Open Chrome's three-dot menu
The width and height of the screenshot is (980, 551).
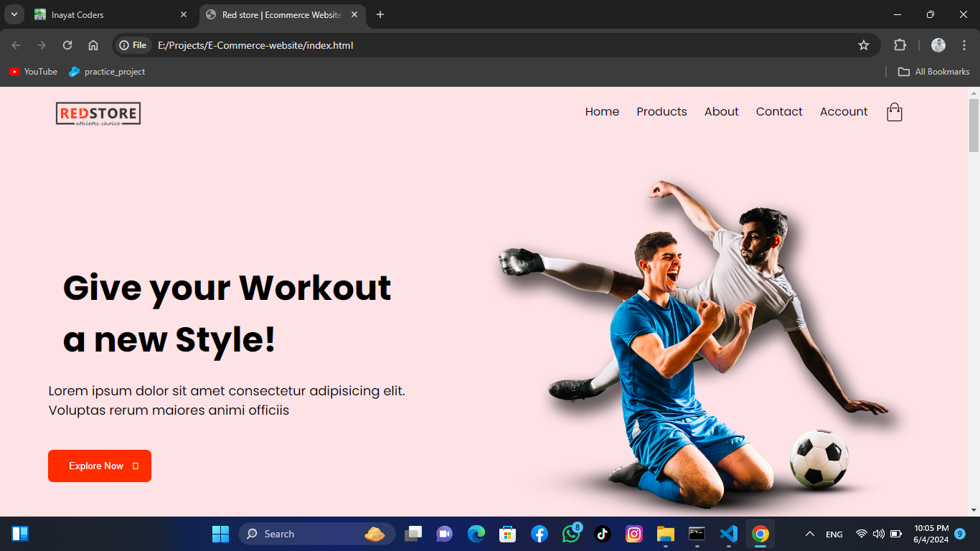tap(963, 45)
